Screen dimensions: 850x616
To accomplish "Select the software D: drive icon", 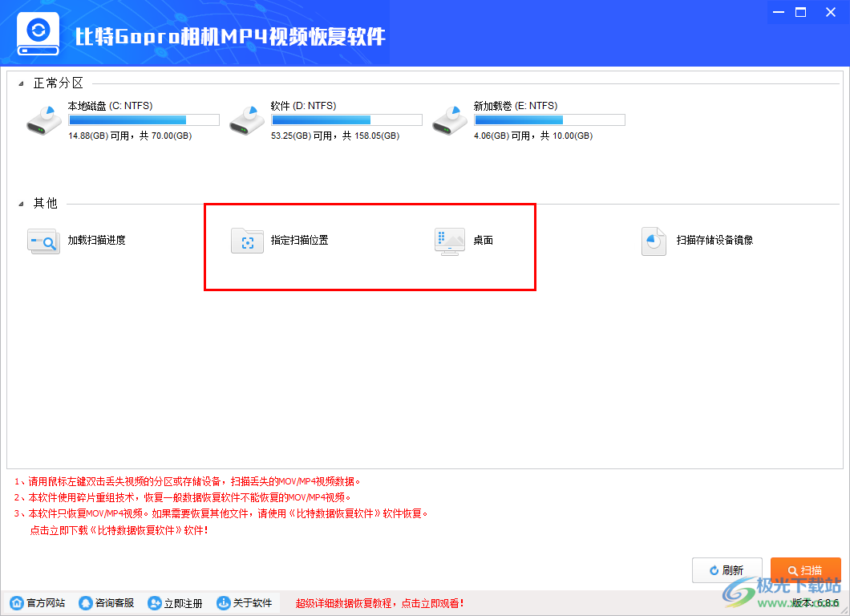I will 247,120.
